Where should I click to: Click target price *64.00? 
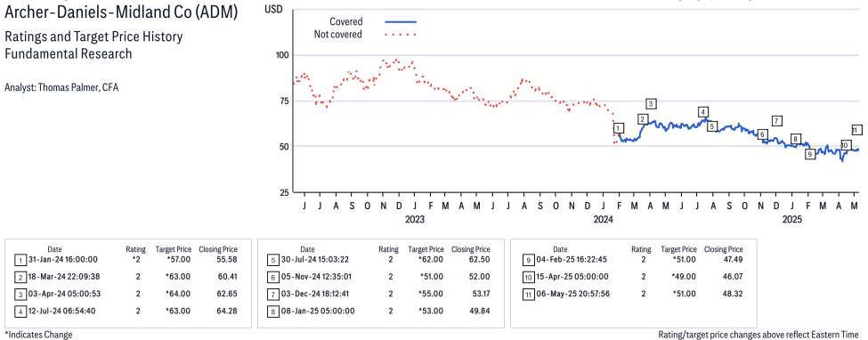click(178, 294)
